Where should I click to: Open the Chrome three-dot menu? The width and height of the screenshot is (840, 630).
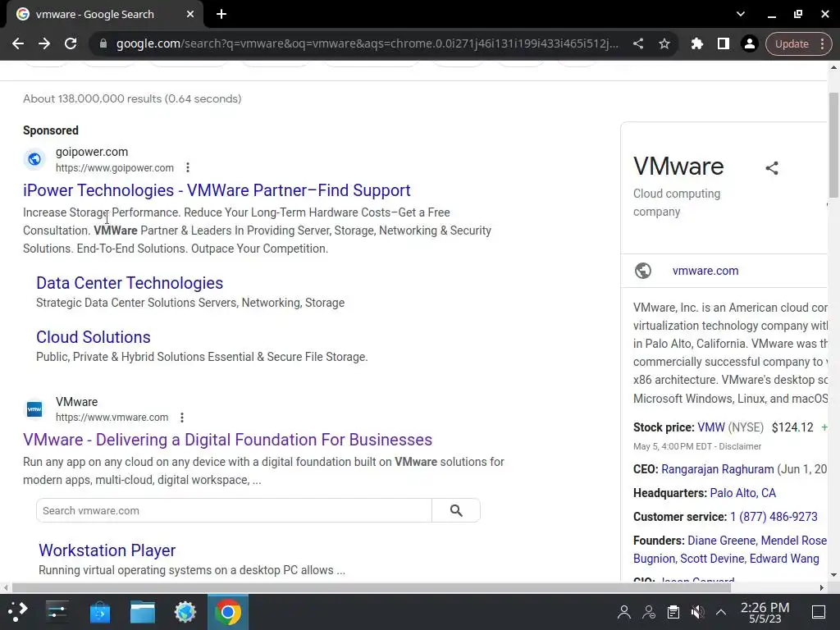pos(822,44)
